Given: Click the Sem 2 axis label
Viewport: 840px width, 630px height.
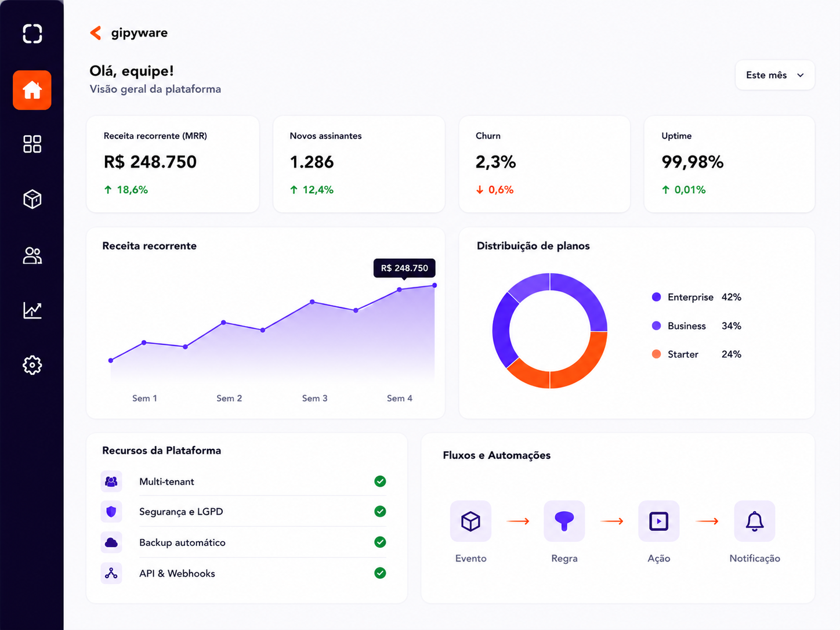Looking at the screenshot, I should pos(229,399).
